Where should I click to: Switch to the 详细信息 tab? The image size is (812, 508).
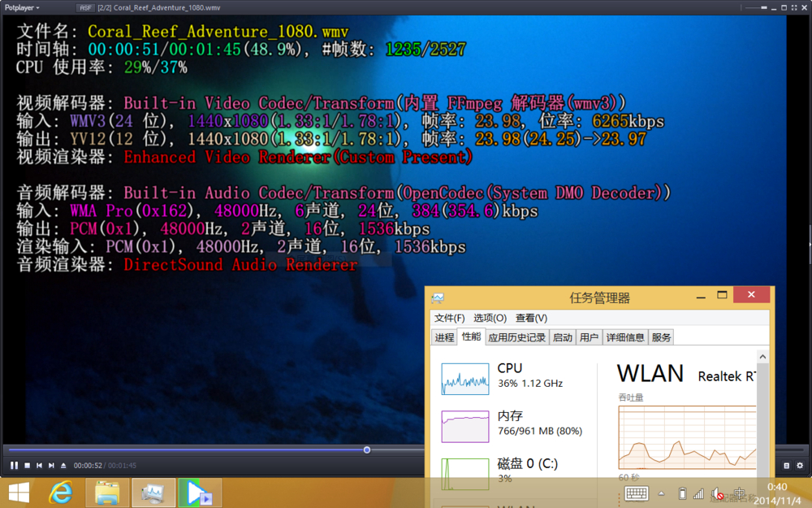(x=625, y=337)
